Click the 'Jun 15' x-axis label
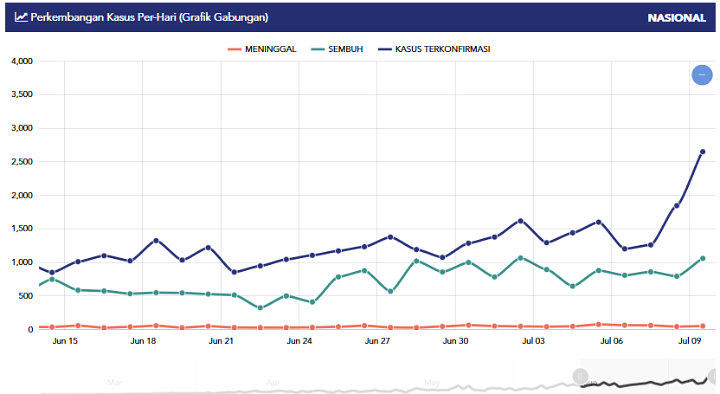Viewport: 720px width, 394px height. 65,341
